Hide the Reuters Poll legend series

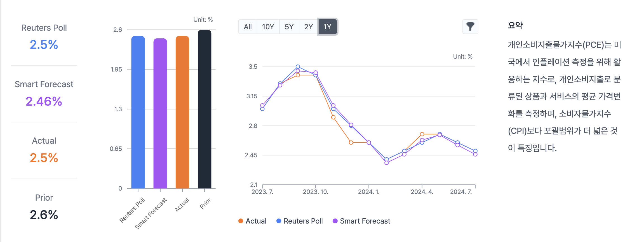[303, 221]
